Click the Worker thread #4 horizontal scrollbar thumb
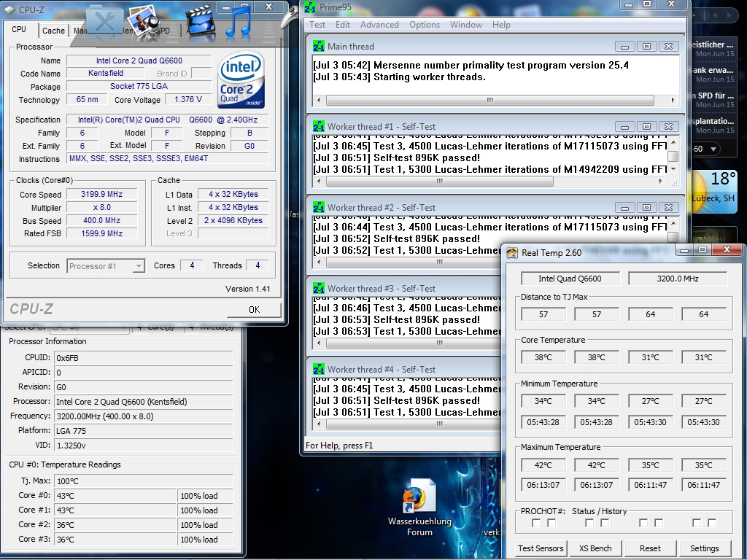 coord(439,424)
